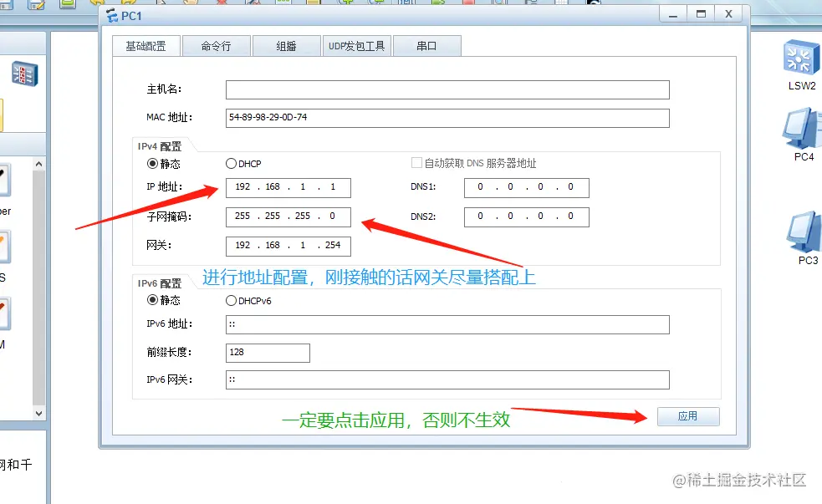The height and width of the screenshot is (504, 822).
Task: Select the DHCPv6 radio button
Action: point(231,301)
